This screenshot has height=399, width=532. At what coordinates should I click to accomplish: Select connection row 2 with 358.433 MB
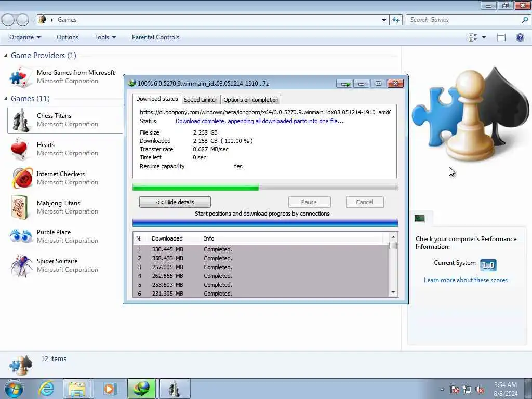261,258
